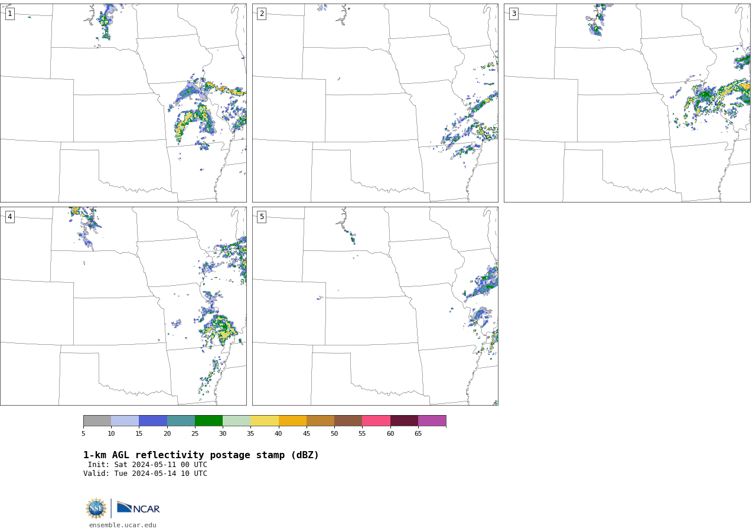The width and height of the screenshot is (756, 532).
Task: Click the panel number label 4
Action: [x=9, y=217]
